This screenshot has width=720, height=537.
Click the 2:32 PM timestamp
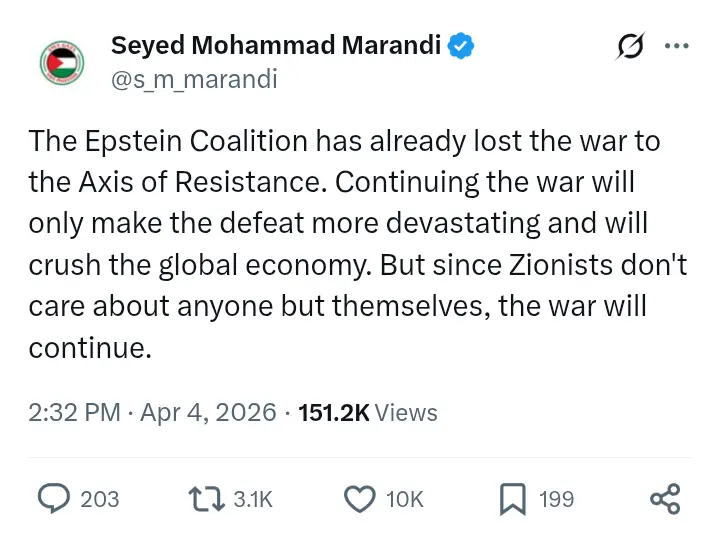tap(75, 412)
